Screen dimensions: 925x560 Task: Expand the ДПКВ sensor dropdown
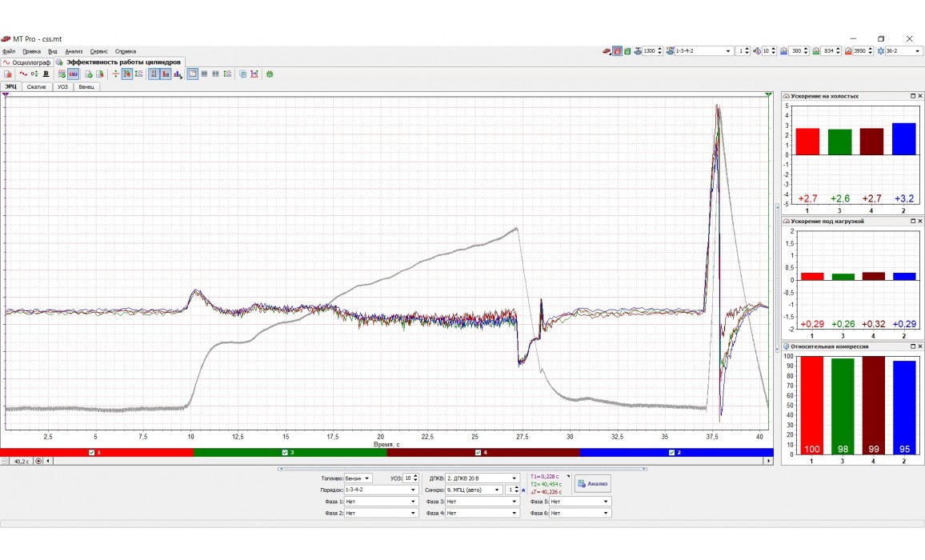tap(481, 478)
